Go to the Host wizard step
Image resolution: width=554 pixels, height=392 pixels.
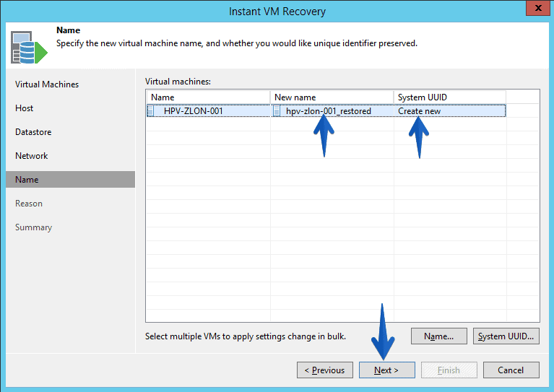tap(24, 108)
